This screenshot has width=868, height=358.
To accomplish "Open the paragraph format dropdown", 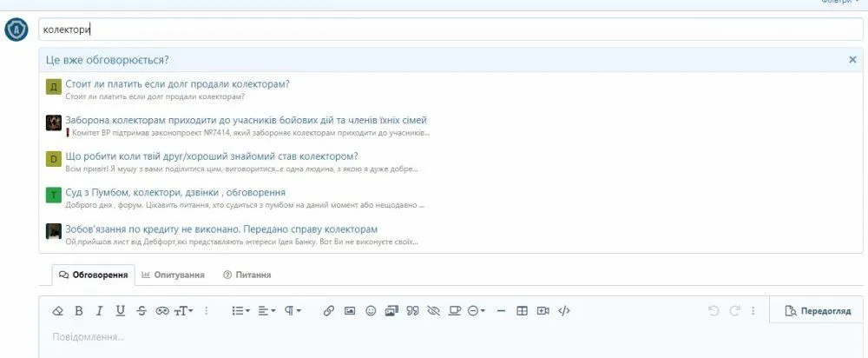I will (293, 311).
